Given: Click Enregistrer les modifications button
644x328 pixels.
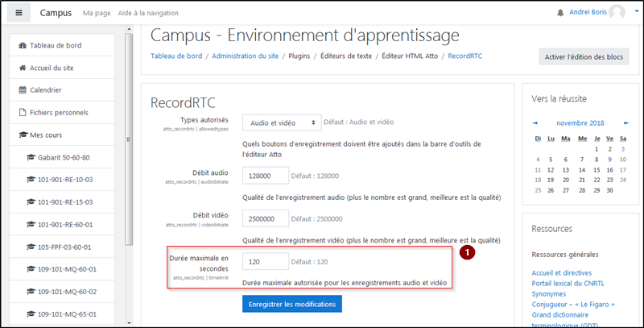Looking at the screenshot, I should [x=292, y=304].
